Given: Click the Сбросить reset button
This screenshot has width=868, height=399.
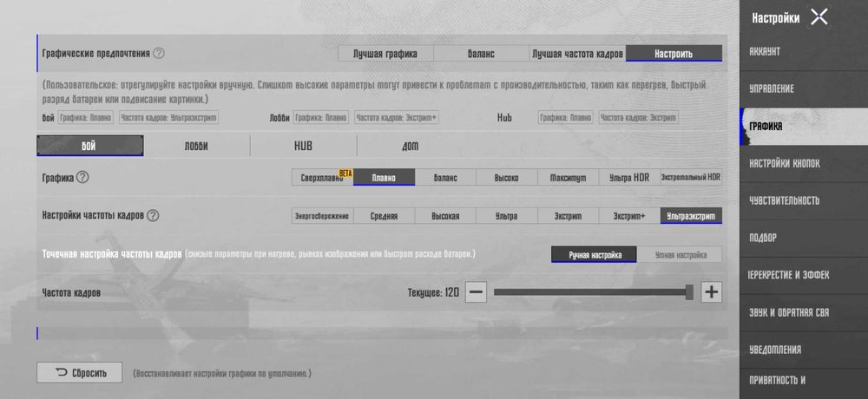Looking at the screenshot, I should pyautogui.click(x=80, y=372).
